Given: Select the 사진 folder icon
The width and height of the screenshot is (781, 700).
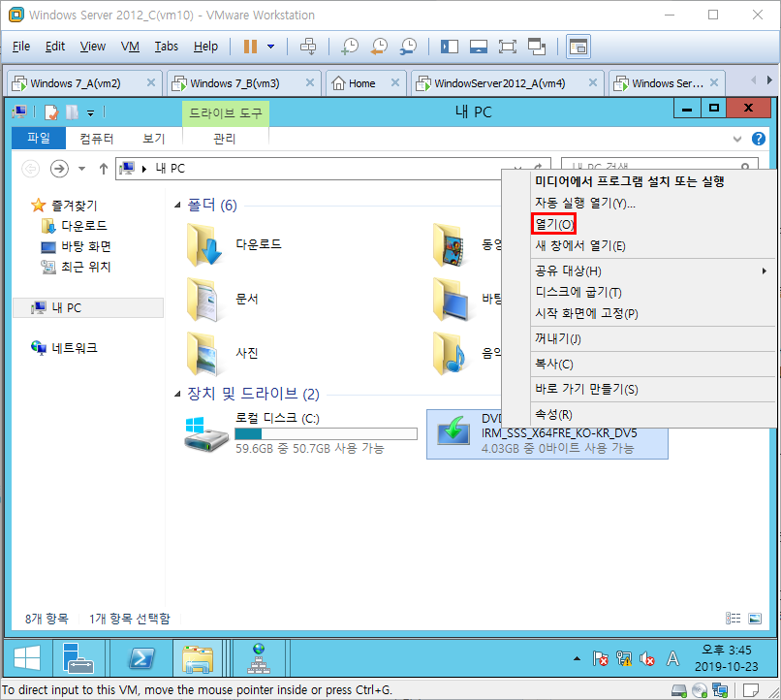Looking at the screenshot, I should point(203,353).
